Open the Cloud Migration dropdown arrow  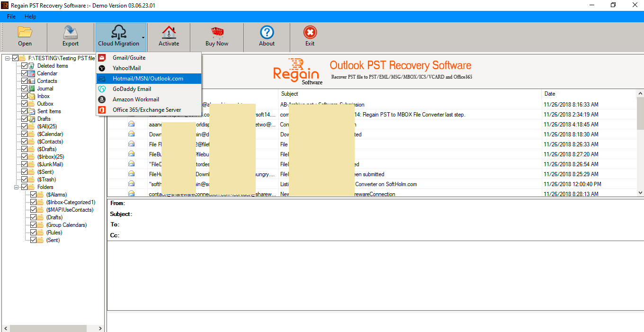143,37
